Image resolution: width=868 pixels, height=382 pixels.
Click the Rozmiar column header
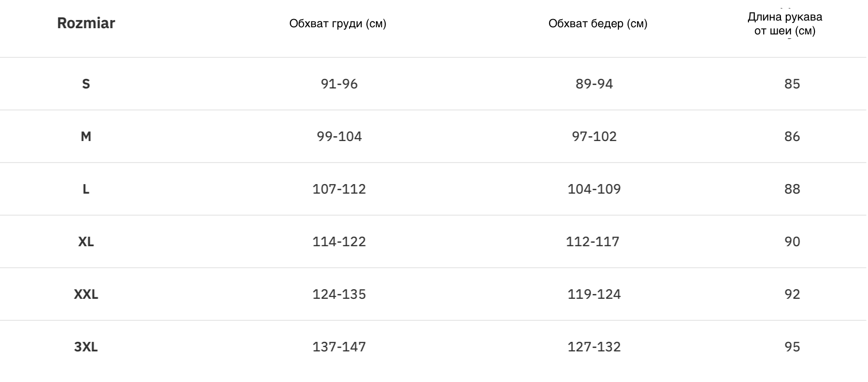[x=86, y=23]
